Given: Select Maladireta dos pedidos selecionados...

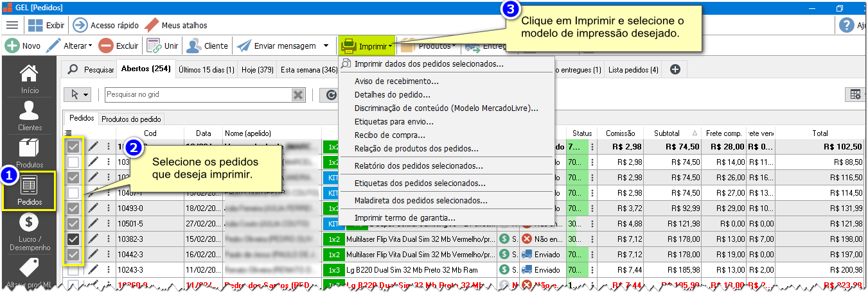Looking at the screenshot, I should (x=421, y=201).
